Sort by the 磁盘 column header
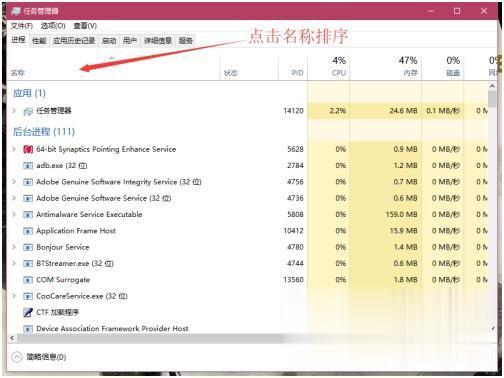The height and width of the screenshot is (378, 504). click(x=442, y=68)
